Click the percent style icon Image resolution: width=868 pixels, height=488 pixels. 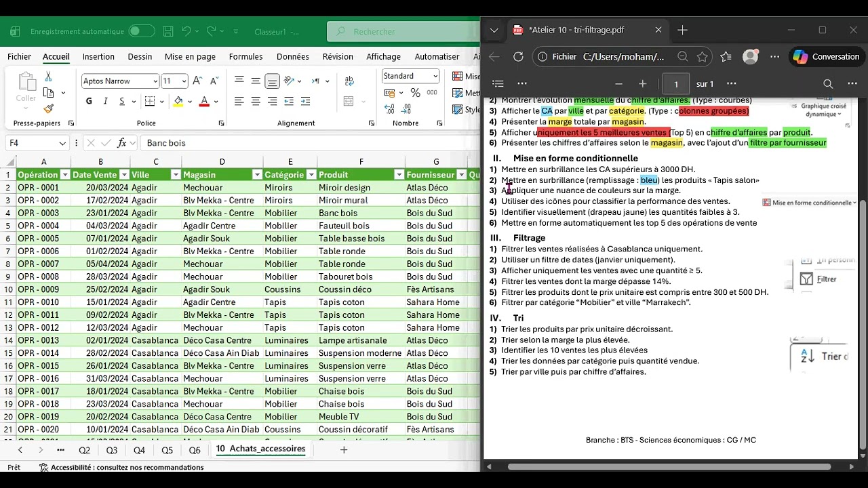click(415, 93)
